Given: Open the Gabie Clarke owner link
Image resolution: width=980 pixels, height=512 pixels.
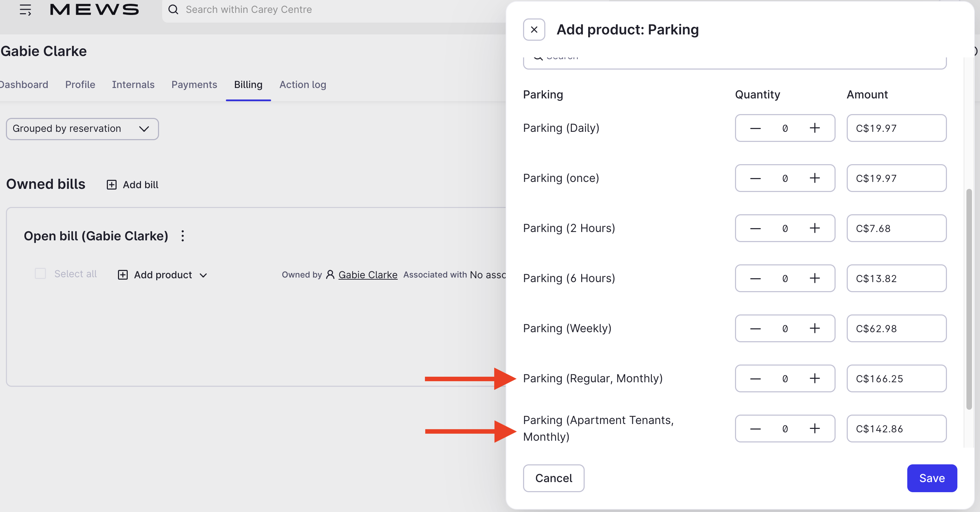Looking at the screenshot, I should tap(367, 275).
